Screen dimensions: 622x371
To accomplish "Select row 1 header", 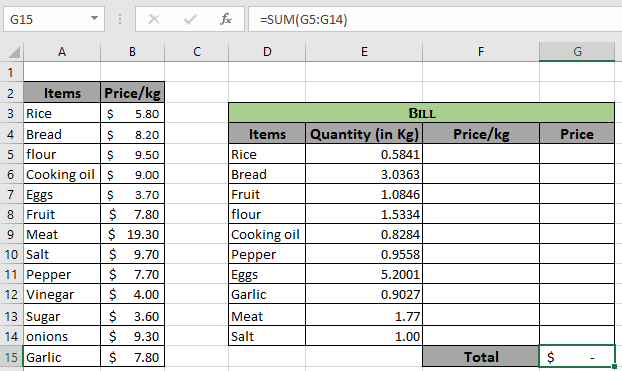I will click(x=11, y=72).
